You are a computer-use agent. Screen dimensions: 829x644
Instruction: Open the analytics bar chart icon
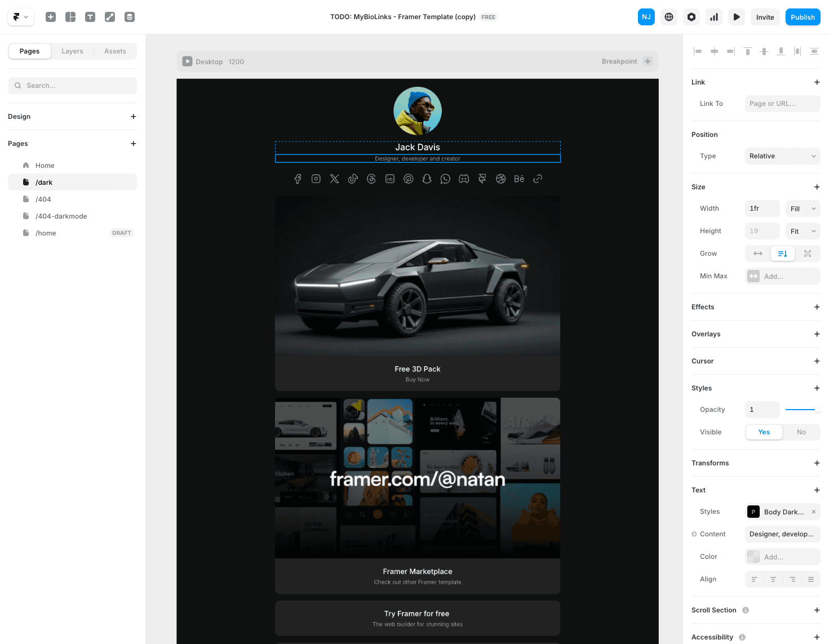(x=714, y=17)
